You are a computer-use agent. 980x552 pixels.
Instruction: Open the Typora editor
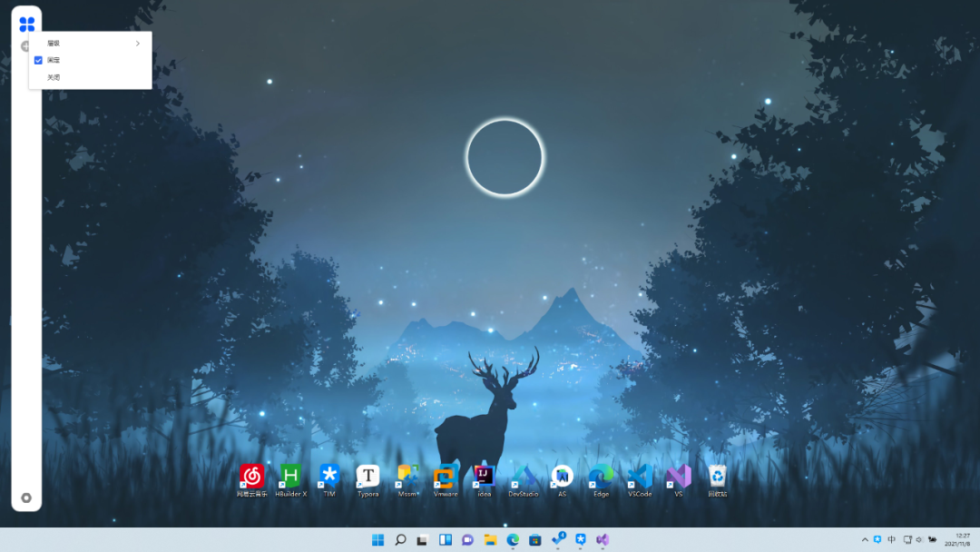coord(367,476)
